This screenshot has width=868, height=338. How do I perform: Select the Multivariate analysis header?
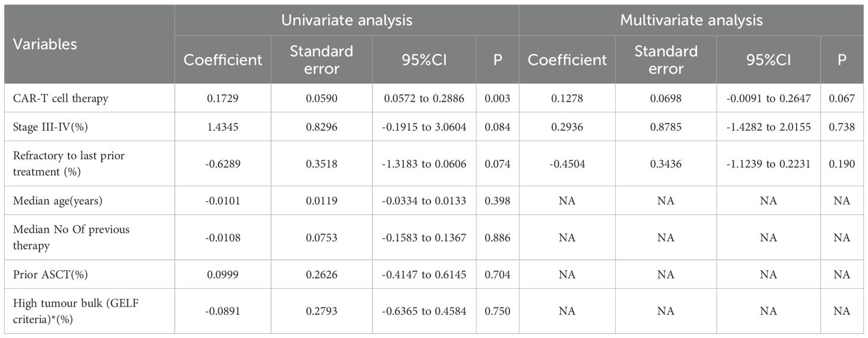point(691,20)
